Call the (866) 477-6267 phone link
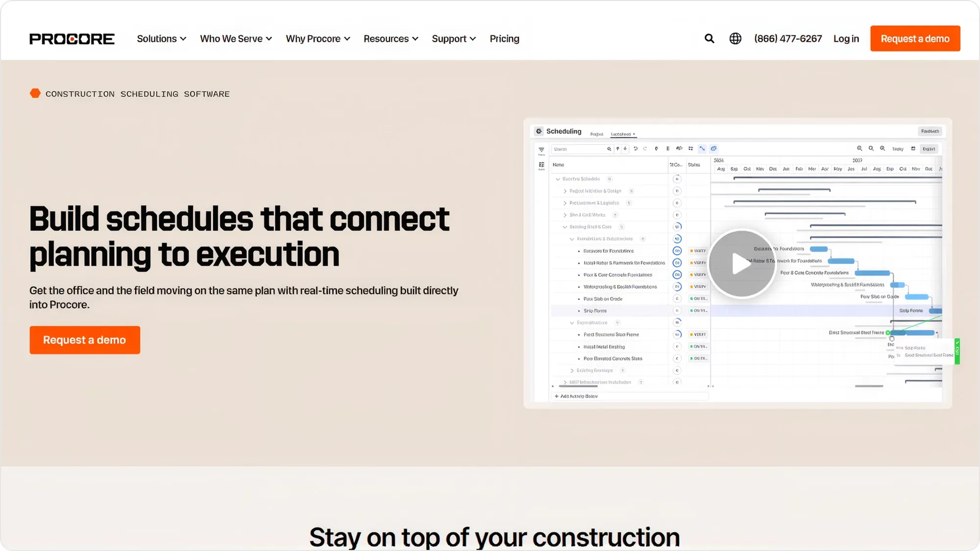The height and width of the screenshot is (551, 980). (788, 39)
